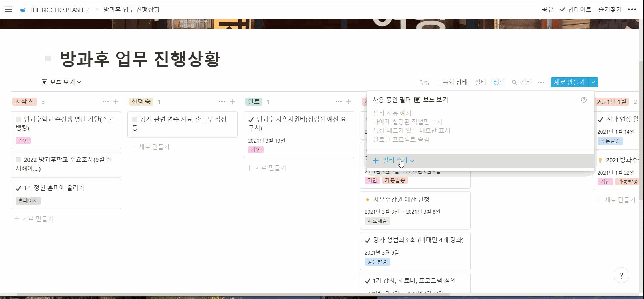Viewport: 644px width, 299px height.
Task: Click the 진행 중 status label
Action: [141, 102]
